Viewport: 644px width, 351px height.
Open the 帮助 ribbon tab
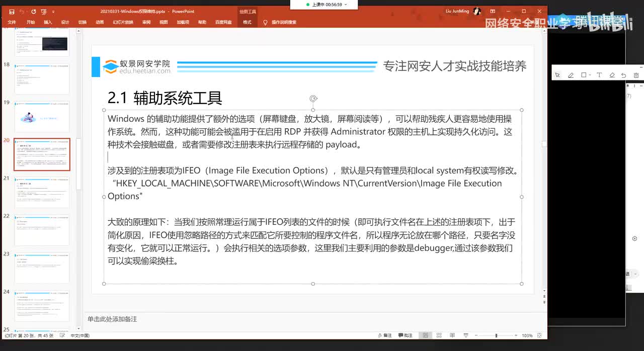pos(202,22)
